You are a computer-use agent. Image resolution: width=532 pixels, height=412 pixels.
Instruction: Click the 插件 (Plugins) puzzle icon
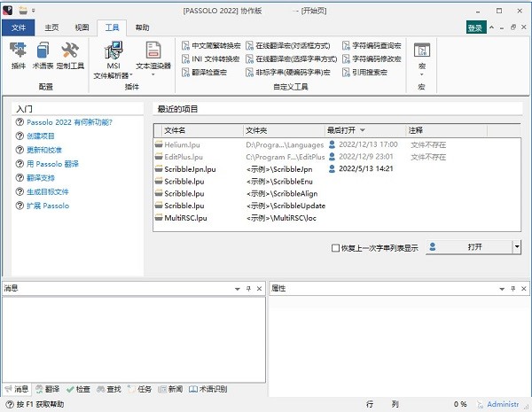19,55
